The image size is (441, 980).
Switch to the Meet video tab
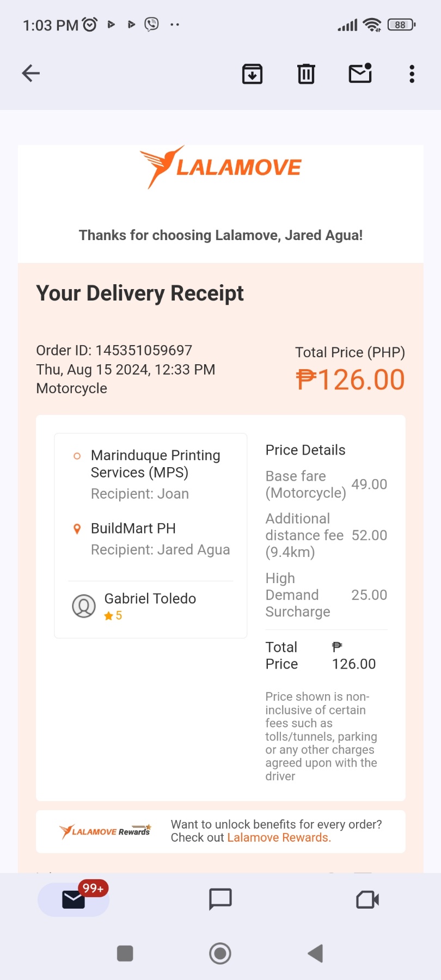[367, 899]
